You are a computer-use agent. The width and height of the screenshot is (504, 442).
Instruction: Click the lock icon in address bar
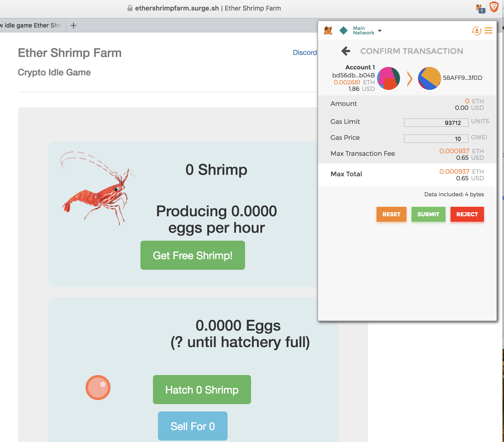tap(130, 8)
